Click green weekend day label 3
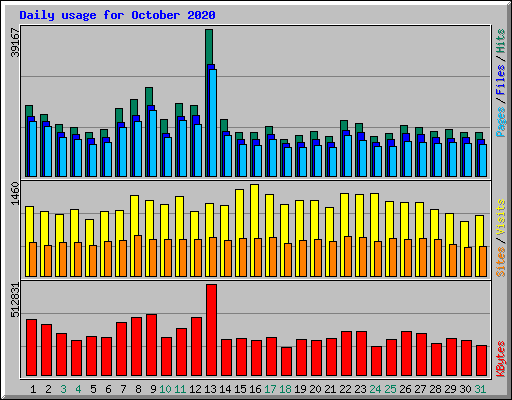 63,389
